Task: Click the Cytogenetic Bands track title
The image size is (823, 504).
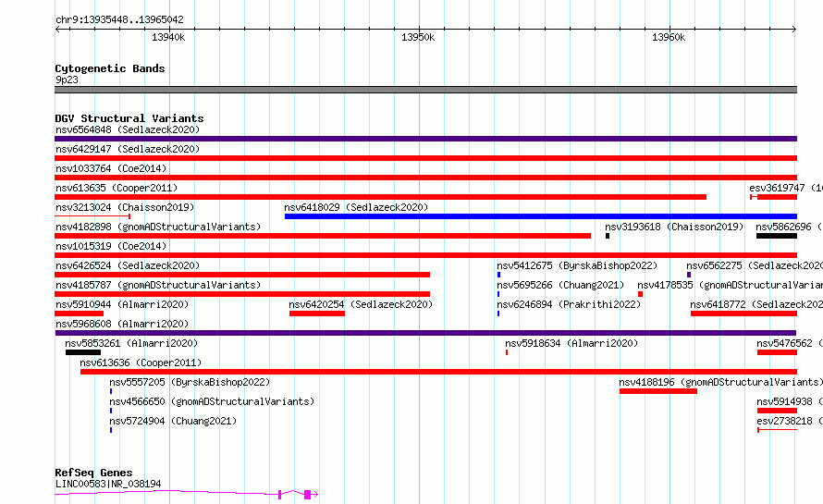Action: click(x=110, y=68)
